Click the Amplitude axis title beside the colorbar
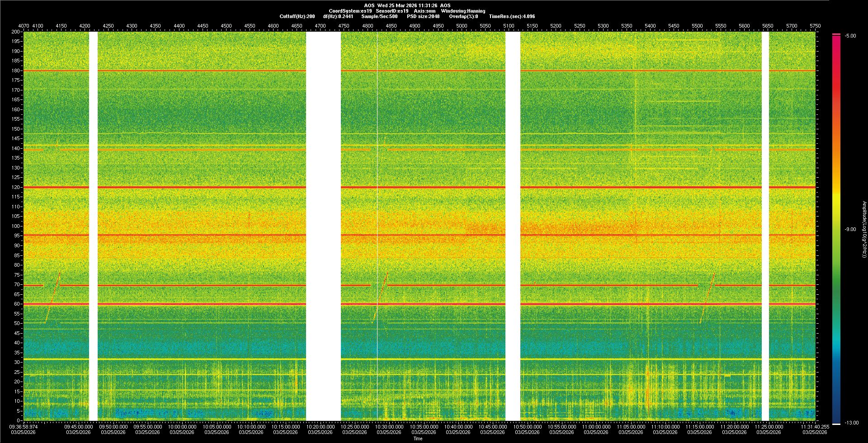The height and width of the screenshot is (443, 868). [x=864, y=229]
